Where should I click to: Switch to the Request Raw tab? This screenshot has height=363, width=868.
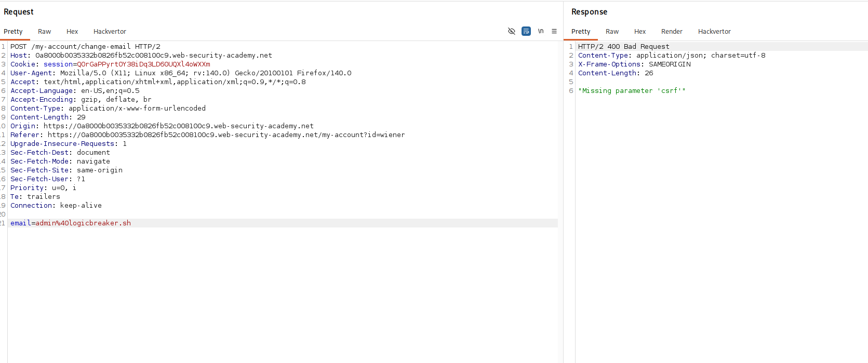pyautogui.click(x=44, y=32)
